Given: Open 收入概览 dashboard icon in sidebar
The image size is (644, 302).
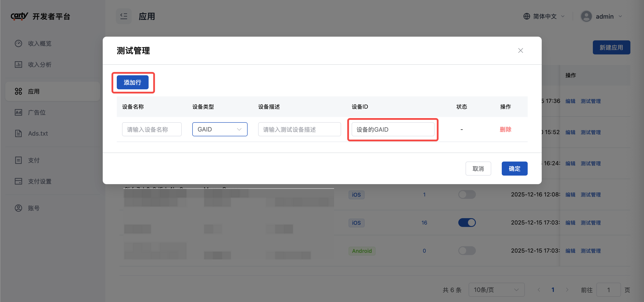Looking at the screenshot, I should (x=18, y=43).
